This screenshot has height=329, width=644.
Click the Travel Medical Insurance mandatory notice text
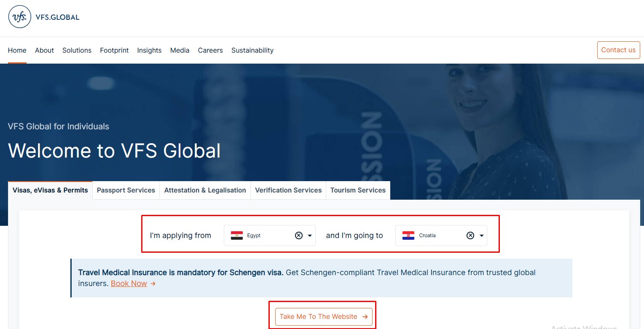[181, 273]
